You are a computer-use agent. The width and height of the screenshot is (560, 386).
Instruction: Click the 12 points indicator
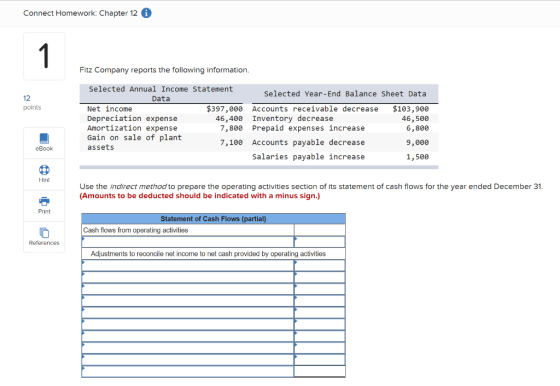tap(32, 102)
